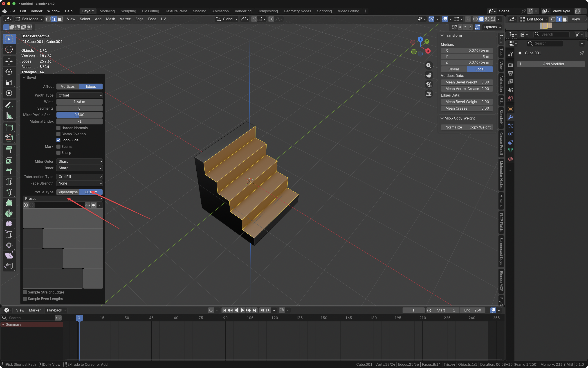588x368 pixels.
Task: Open the Mesh menu in viewport header
Action: tap(110, 19)
